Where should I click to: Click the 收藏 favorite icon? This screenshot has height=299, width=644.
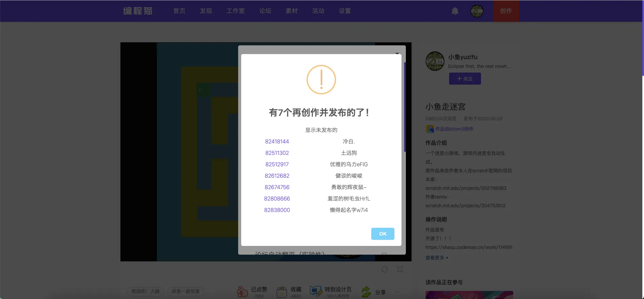(x=282, y=292)
